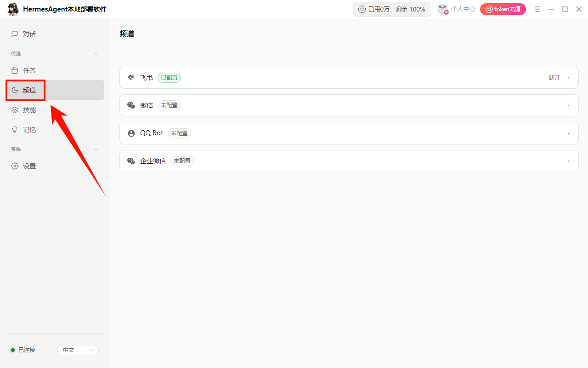588x368 pixels.
Task: Click the 企业微信 channel name
Action: coord(153,161)
